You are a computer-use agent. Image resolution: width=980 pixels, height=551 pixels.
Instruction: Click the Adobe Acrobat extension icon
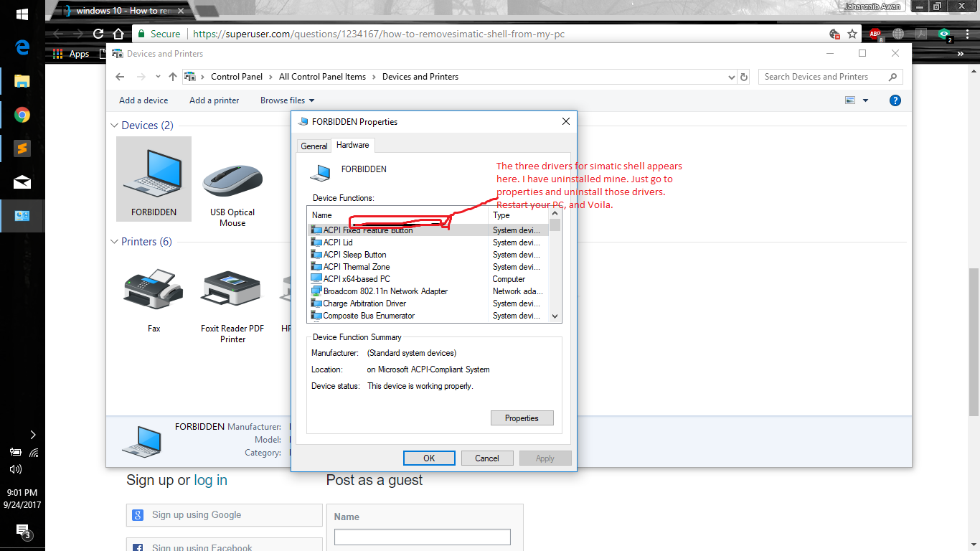pos(920,34)
